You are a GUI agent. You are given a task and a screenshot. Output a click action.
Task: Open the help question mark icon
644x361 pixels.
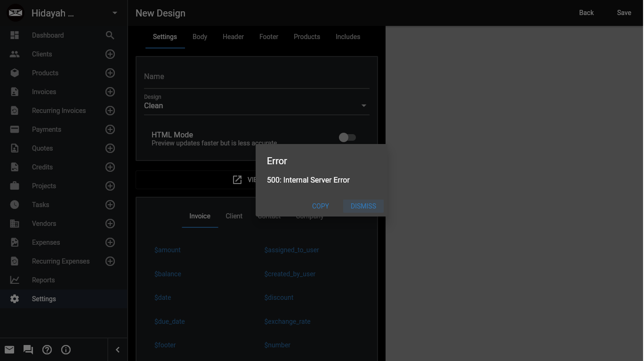(47, 350)
